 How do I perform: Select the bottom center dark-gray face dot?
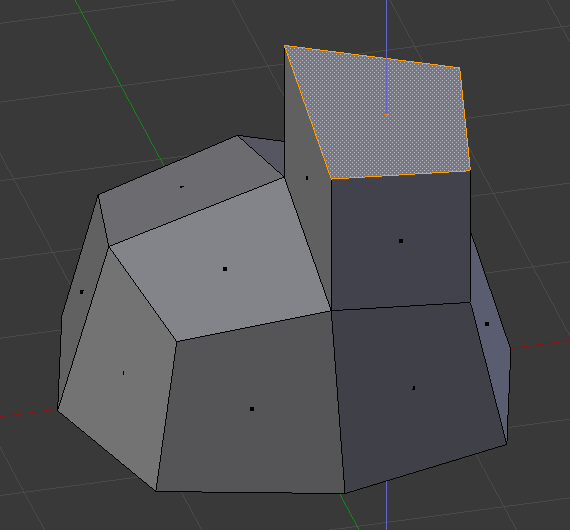coord(252,409)
